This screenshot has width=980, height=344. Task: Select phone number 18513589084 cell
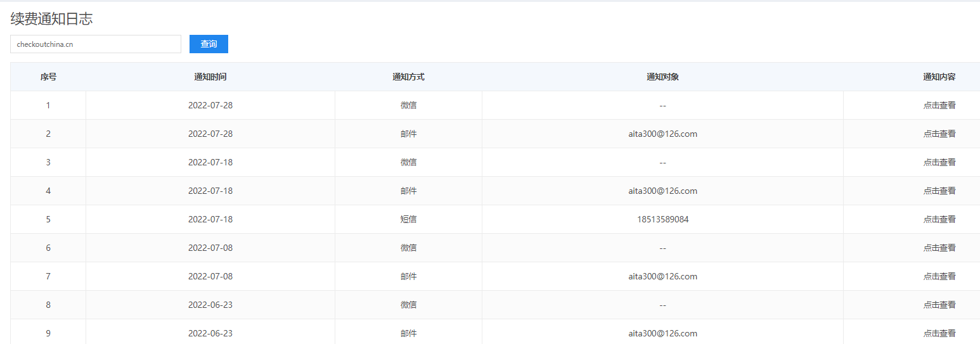pos(662,220)
